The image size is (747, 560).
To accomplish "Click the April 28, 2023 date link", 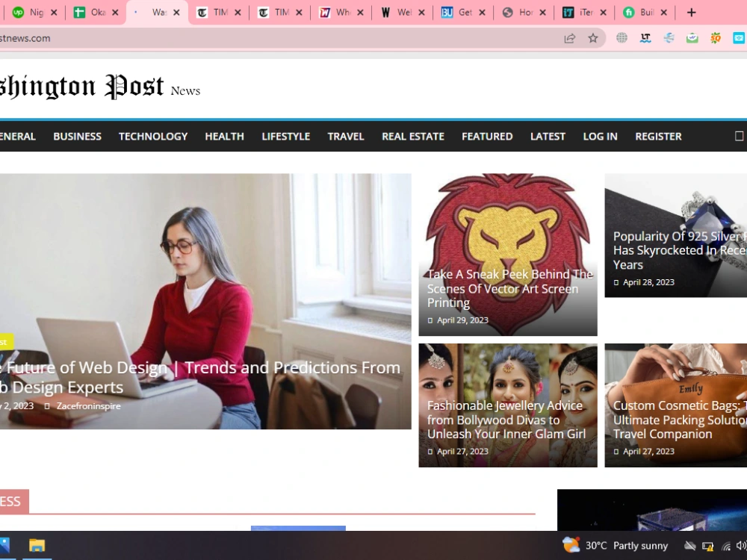I will click(648, 282).
